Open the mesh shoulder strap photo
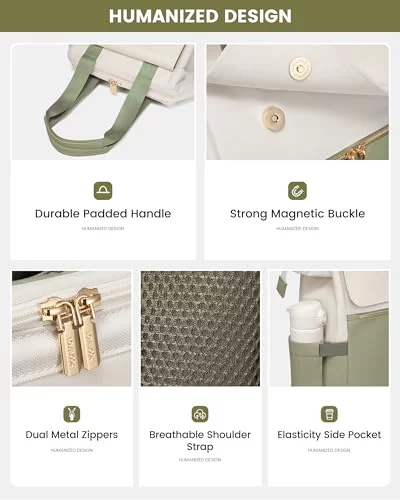This screenshot has width=400, height=500. pyautogui.click(x=200, y=329)
